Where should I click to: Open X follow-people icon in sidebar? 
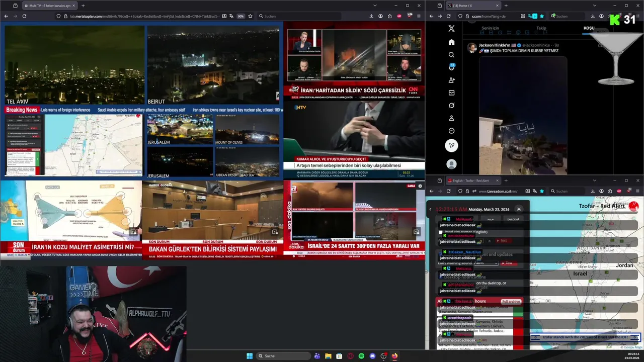click(451, 80)
